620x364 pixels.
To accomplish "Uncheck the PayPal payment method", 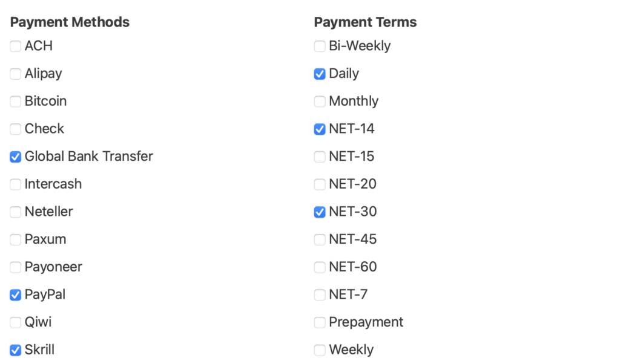I will pos(16,295).
